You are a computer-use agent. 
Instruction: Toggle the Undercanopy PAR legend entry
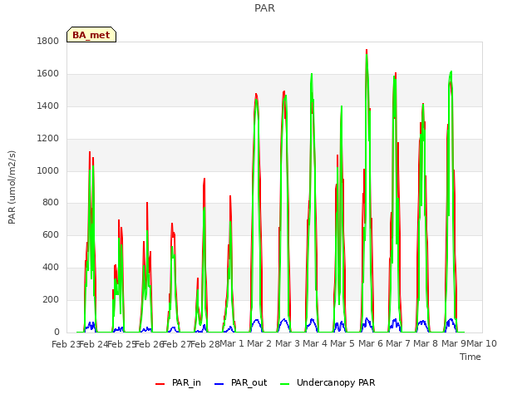[328, 382]
